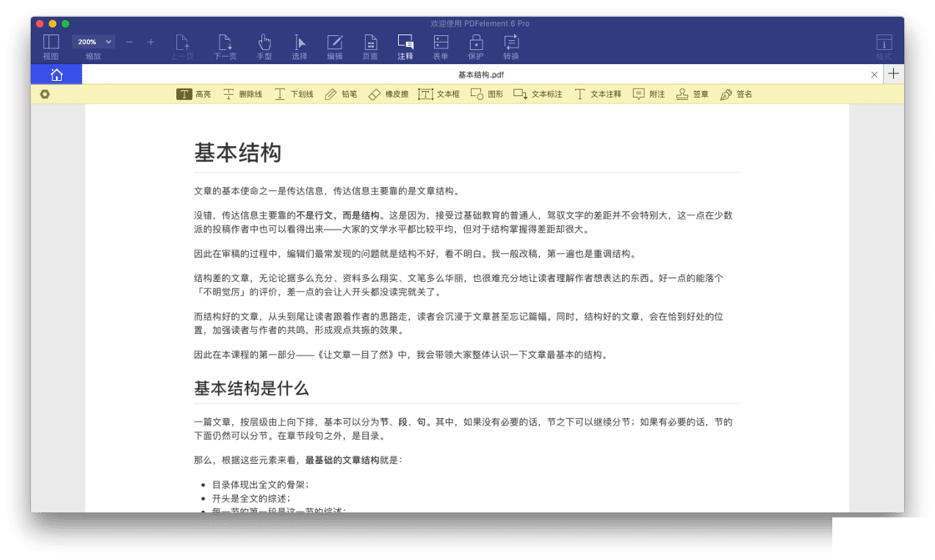Viewport: 935px width, 560px height.
Task: Open the 视图 view panel icon
Action: click(x=51, y=46)
